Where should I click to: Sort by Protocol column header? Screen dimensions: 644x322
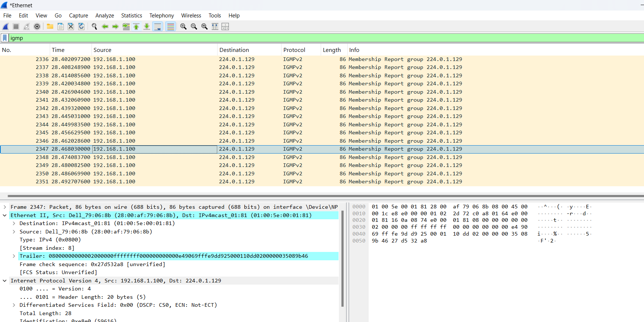coord(301,50)
